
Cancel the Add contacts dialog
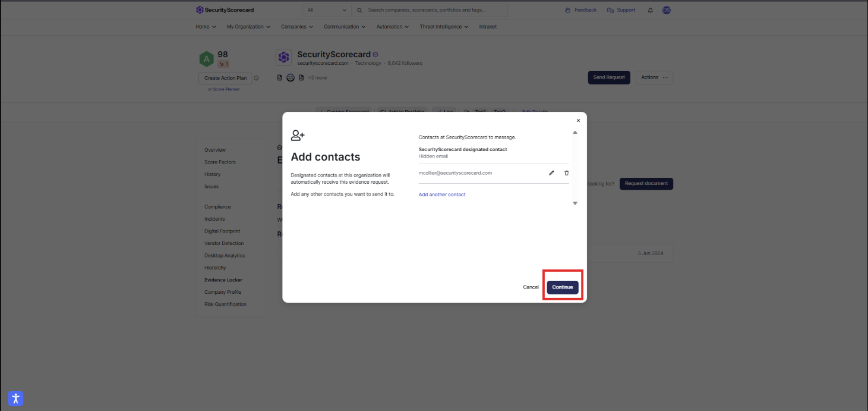click(531, 287)
